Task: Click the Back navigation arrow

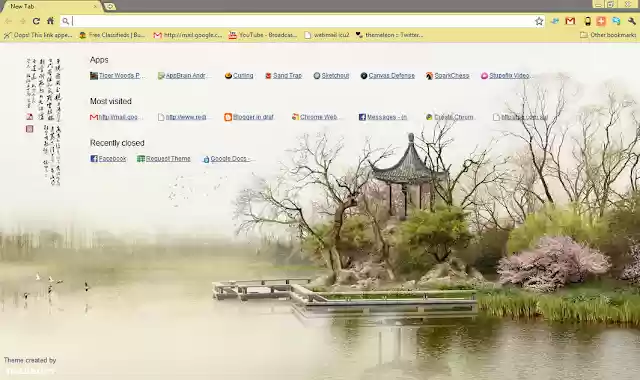Action: click(x=9, y=21)
